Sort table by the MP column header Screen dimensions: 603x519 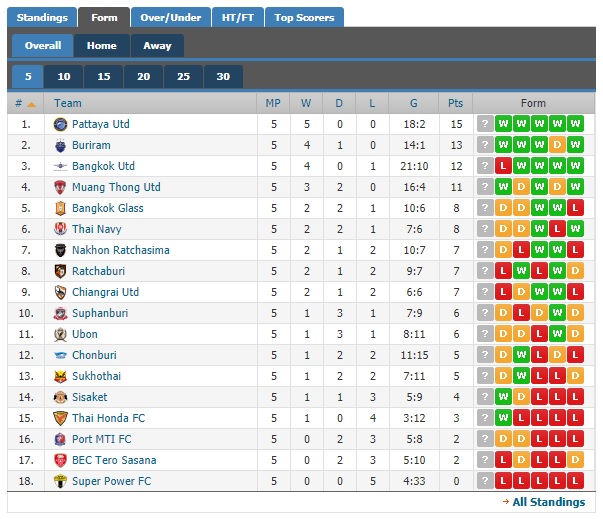(x=273, y=103)
